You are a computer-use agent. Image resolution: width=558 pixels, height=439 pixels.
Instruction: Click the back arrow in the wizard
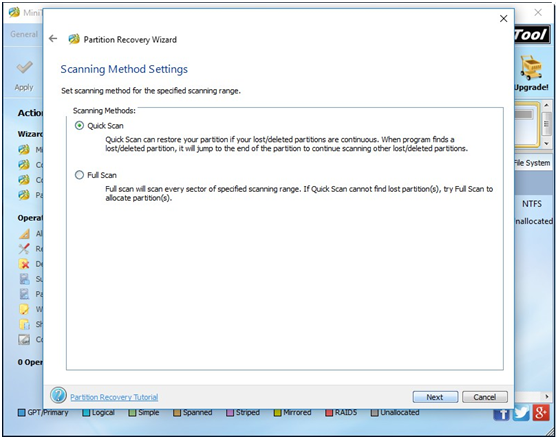(x=53, y=38)
